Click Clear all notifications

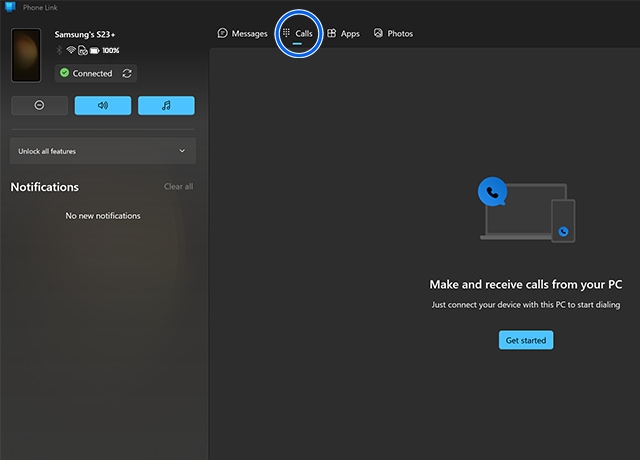(178, 187)
